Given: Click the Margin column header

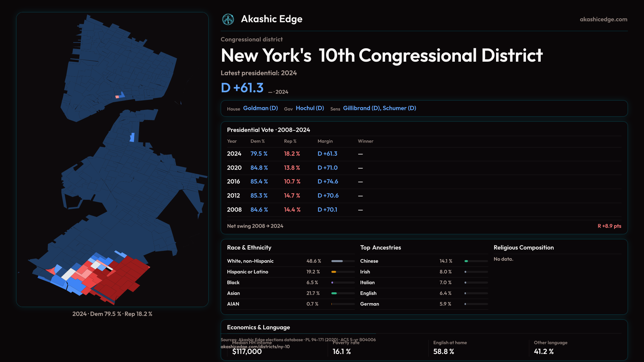Looking at the screenshot, I should (325, 141).
